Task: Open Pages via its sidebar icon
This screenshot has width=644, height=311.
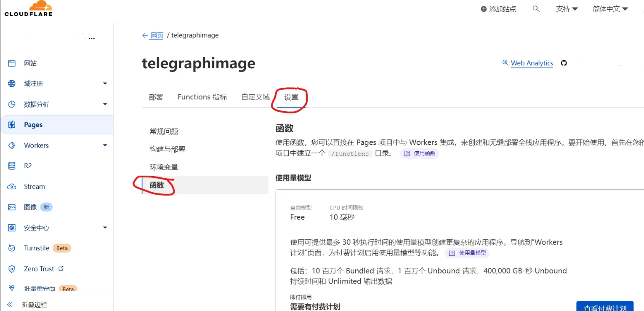Action: 12,125
